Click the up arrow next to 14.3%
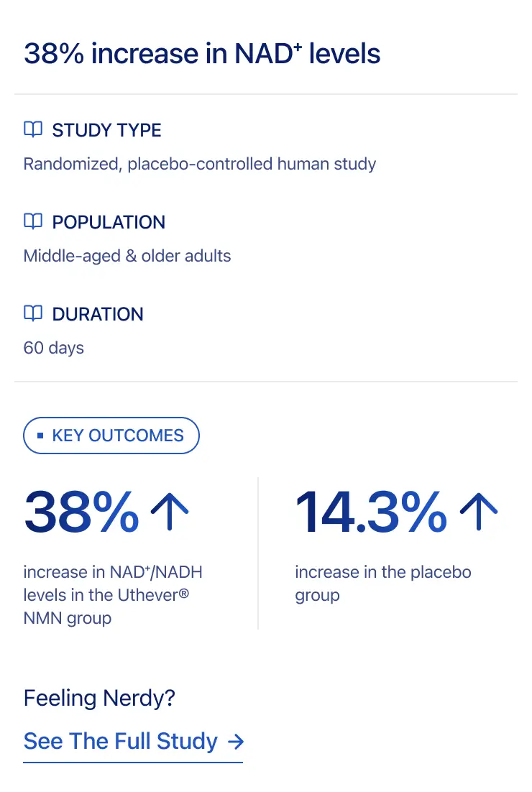Screen dimensions: 532x792 tap(478, 512)
